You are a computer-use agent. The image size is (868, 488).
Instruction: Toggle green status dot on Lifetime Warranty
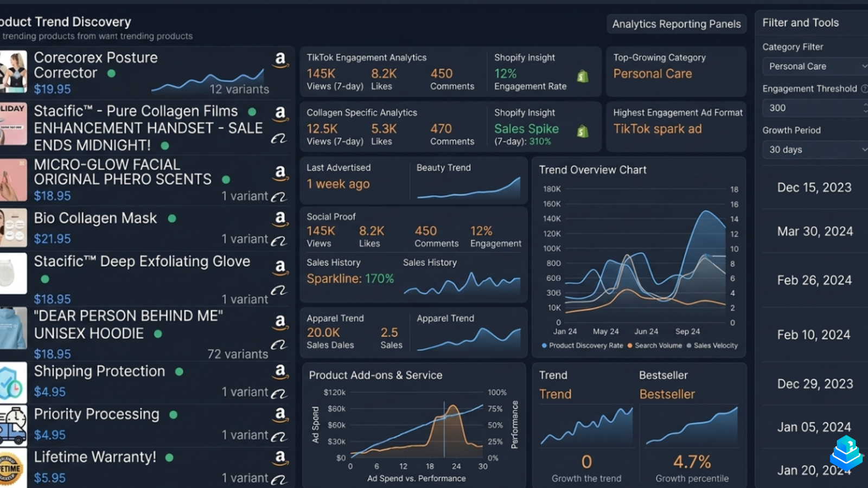coord(169,458)
